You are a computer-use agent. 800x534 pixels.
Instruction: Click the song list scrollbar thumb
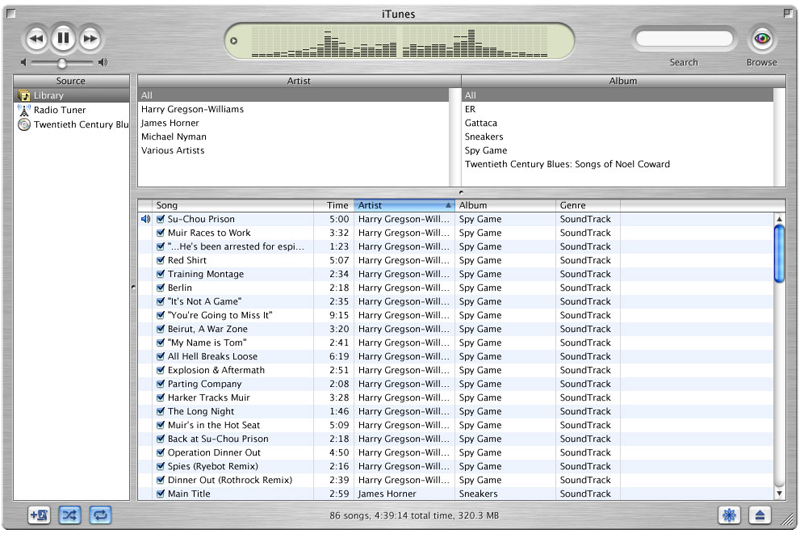[x=779, y=253]
